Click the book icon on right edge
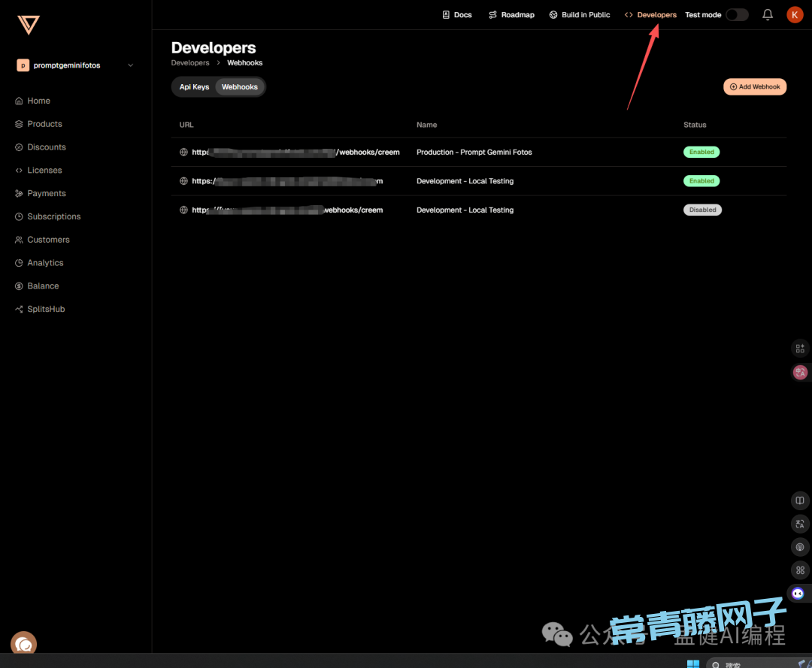This screenshot has width=812, height=668. click(800, 500)
